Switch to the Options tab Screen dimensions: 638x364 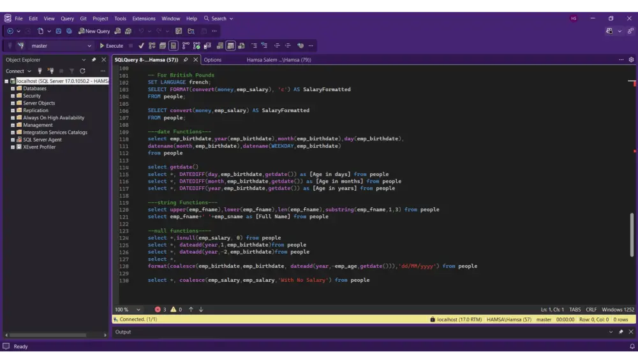point(212,60)
